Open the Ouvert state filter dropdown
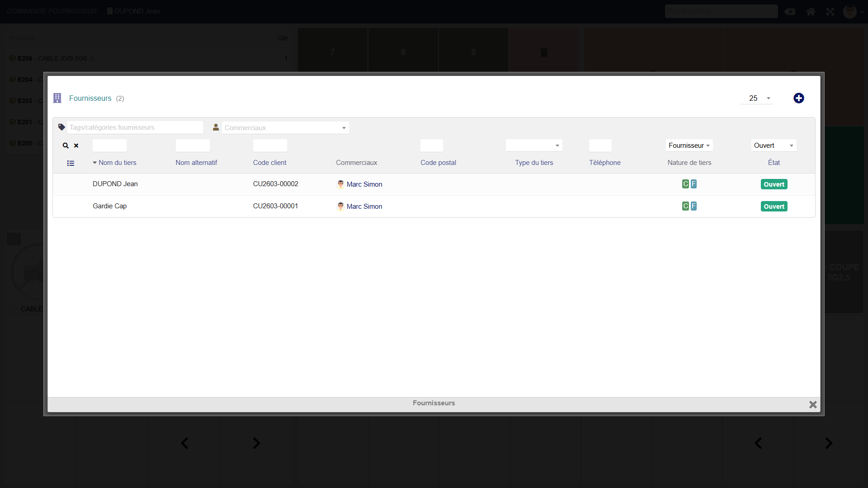Image resolution: width=868 pixels, height=488 pixels. click(774, 145)
